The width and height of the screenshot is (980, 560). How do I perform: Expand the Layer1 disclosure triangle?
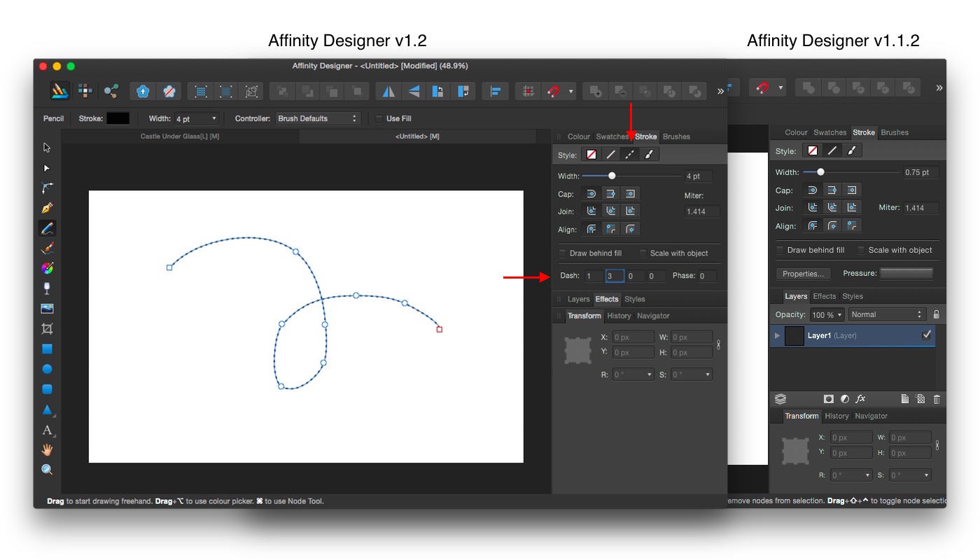pyautogui.click(x=777, y=336)
